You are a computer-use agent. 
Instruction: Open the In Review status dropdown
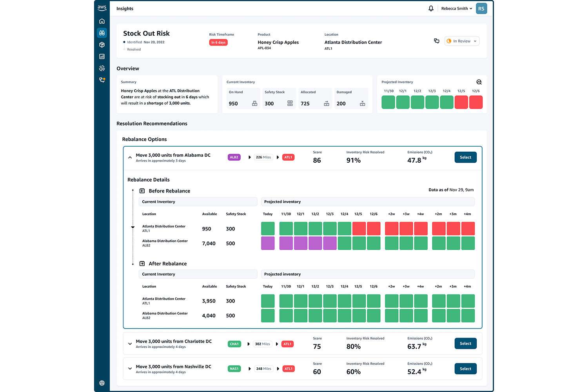pos(462,41)
